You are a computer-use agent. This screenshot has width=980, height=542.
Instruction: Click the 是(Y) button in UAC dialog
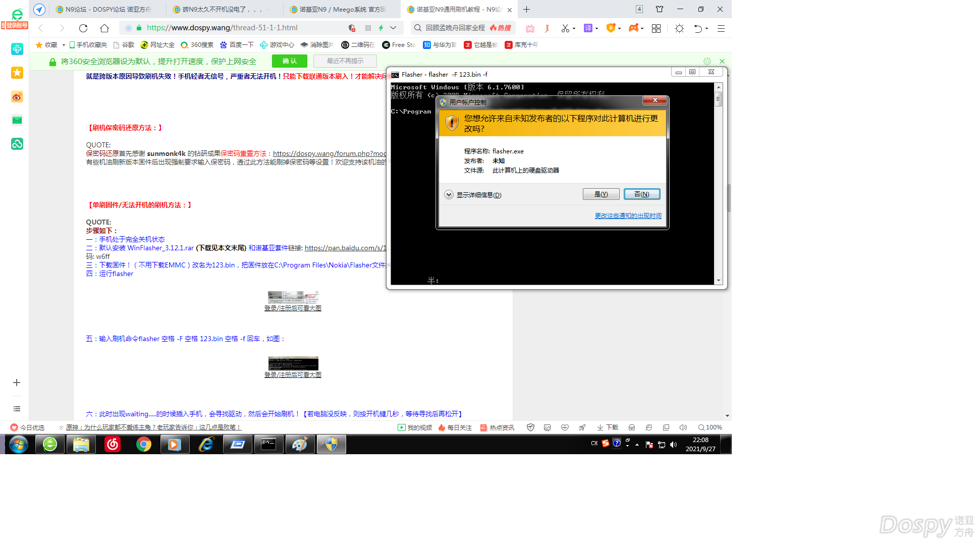pos(601,194)
